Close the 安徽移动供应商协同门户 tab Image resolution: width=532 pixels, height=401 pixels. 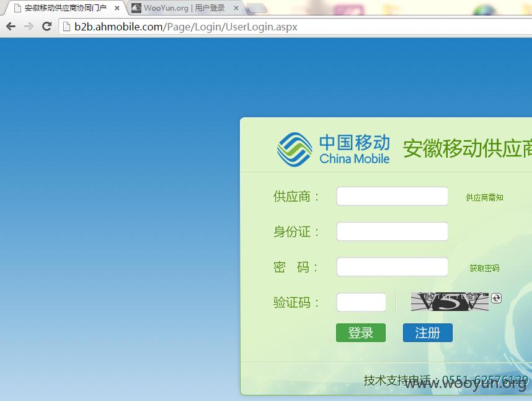click(117, 8)
